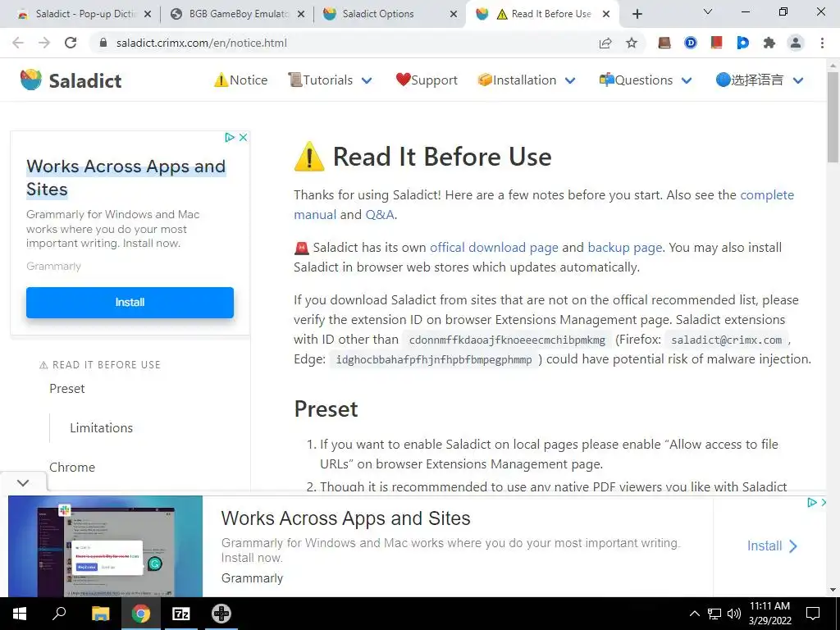
Task: Open a new browser tab
Action: pyautogui.click(x=637, y=14)
